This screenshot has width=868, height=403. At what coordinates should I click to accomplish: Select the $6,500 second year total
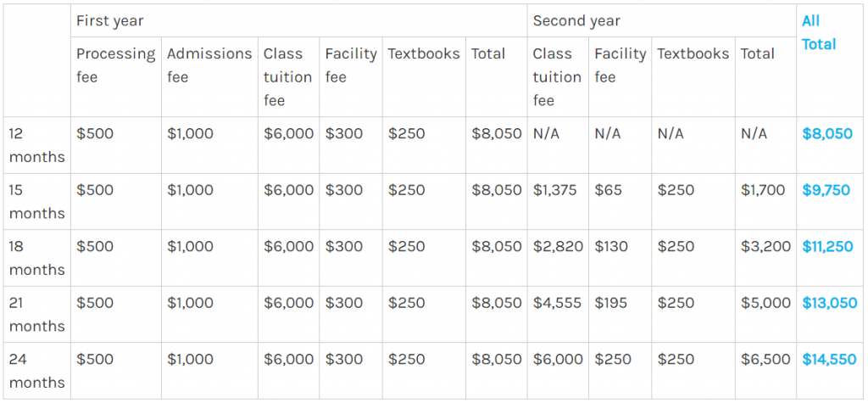[763, 359]
